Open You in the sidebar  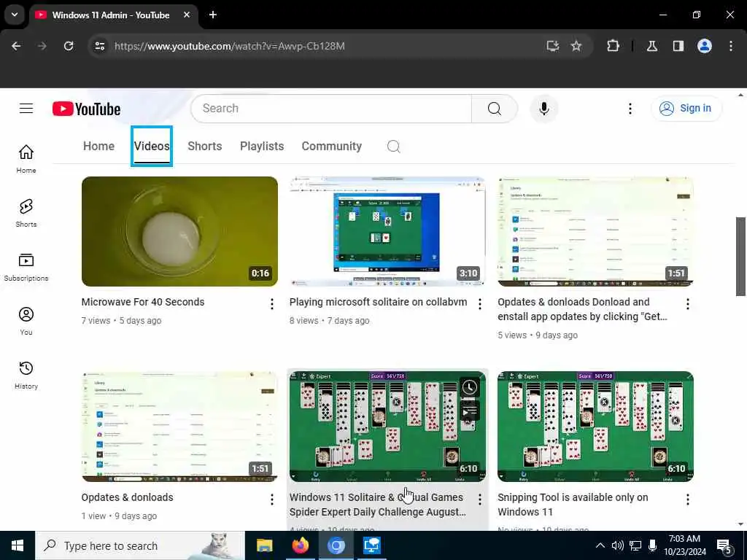tap(26, 321)
